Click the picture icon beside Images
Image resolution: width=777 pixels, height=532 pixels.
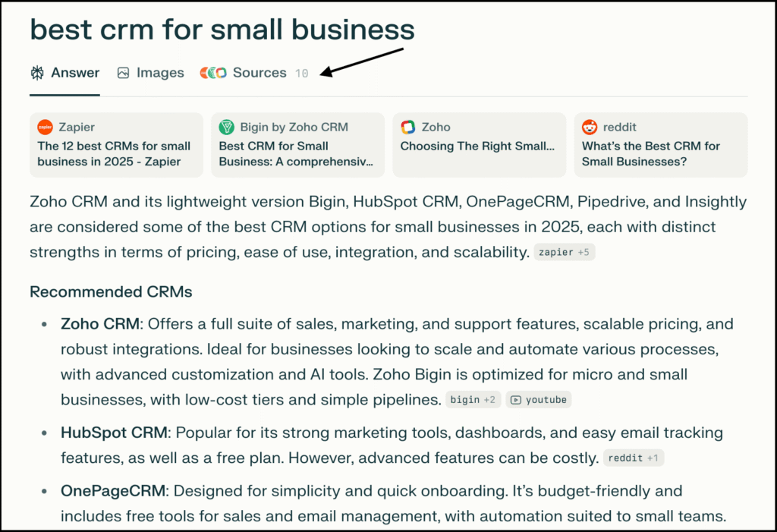122,72
